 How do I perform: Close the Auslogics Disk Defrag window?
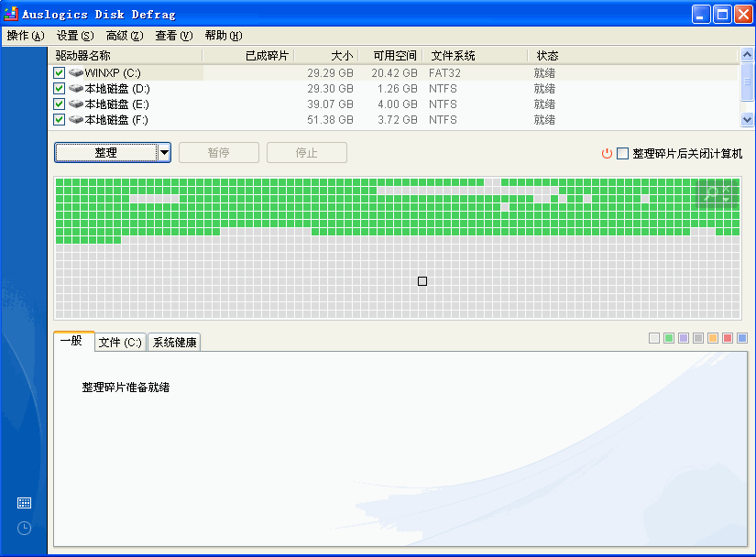point(744,15)
